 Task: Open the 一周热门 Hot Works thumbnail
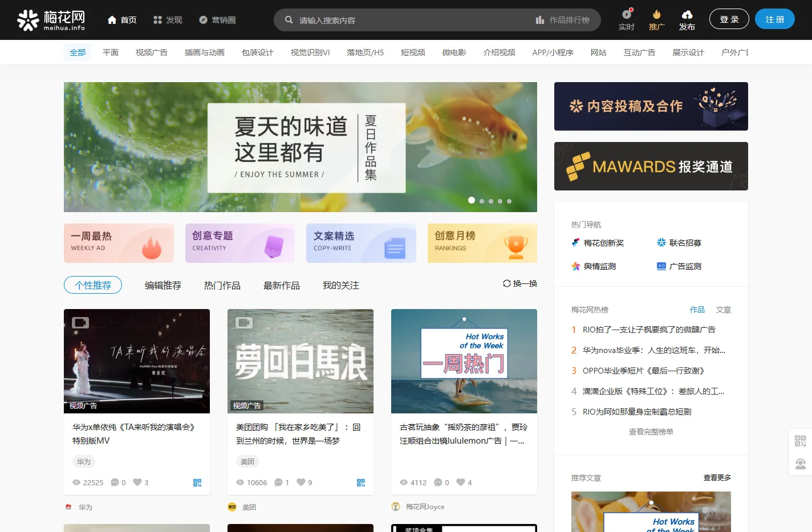pyautogui.click(x=464, y=361)
